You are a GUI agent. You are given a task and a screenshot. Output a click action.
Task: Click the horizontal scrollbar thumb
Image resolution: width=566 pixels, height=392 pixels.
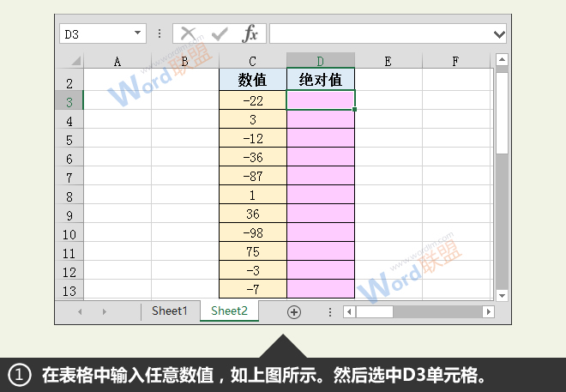tap(374, 311)
